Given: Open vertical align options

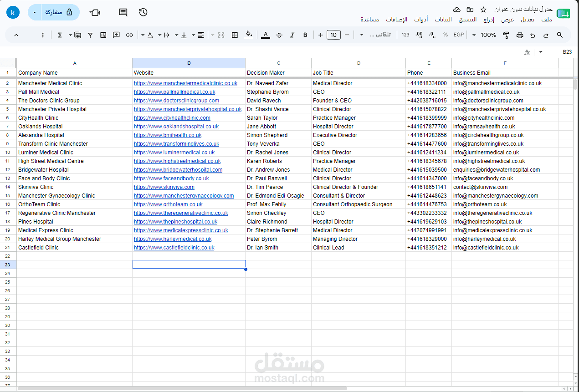Looking at the screenshot, I should tap(184, 35).
